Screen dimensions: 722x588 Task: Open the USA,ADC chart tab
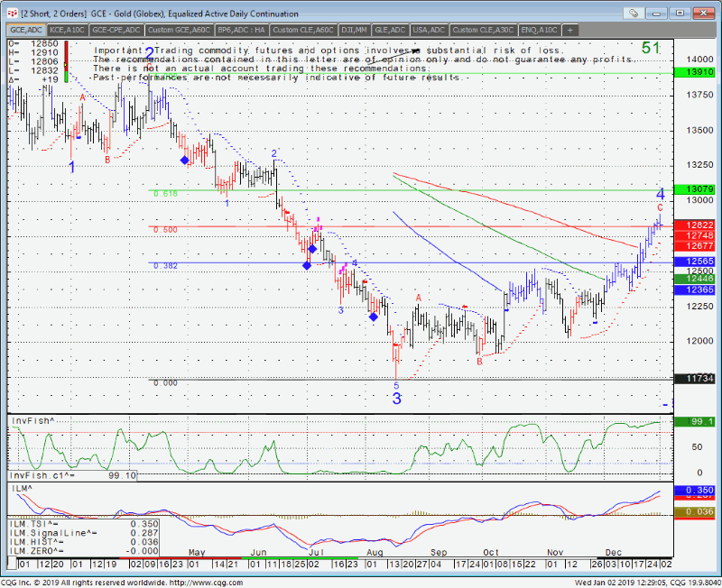point(430,30)
